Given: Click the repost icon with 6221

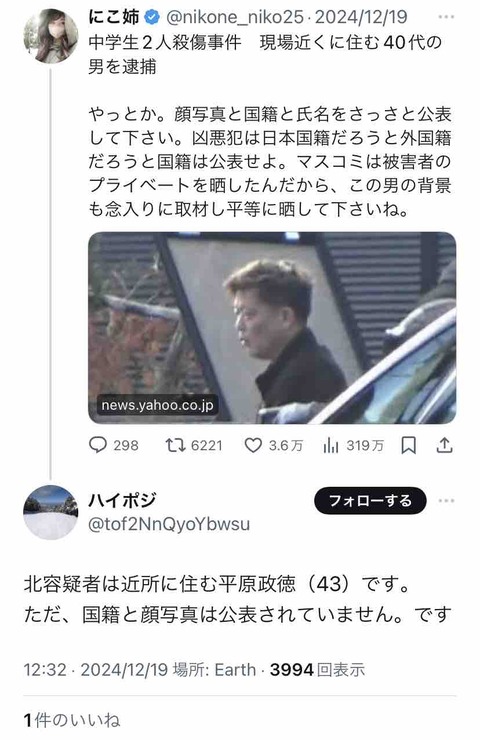Looking at the screenshot, I should tap(175, 445).
